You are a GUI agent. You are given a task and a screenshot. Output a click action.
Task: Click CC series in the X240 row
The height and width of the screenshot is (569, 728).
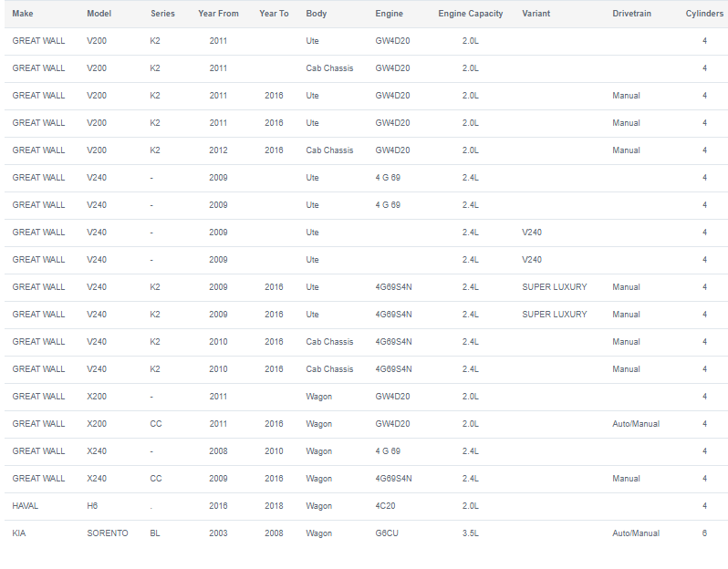pyautogui.click(x=156, y=479)
